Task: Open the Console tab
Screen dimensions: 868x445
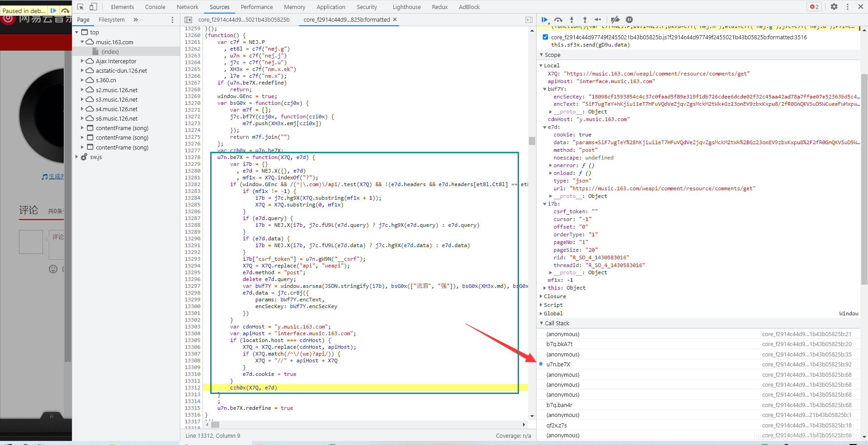Action: pyautogui.click(x=155, y=7)
